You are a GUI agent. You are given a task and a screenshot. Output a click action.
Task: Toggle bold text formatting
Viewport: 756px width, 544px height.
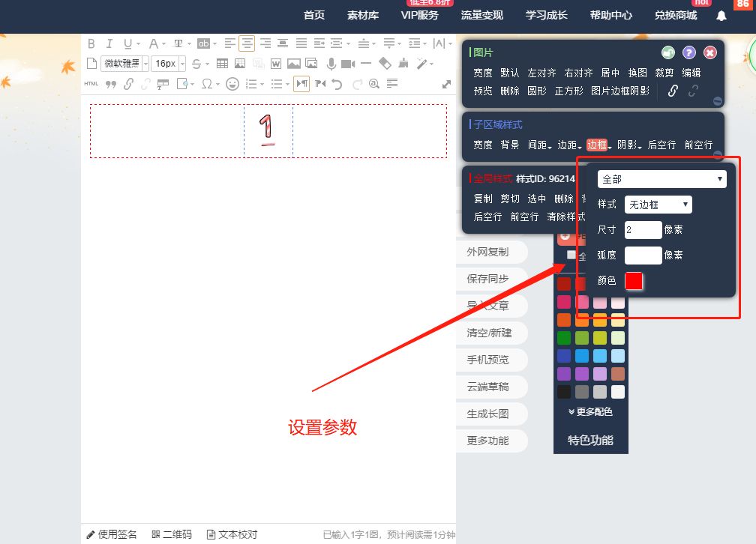[x=91, y=43]
